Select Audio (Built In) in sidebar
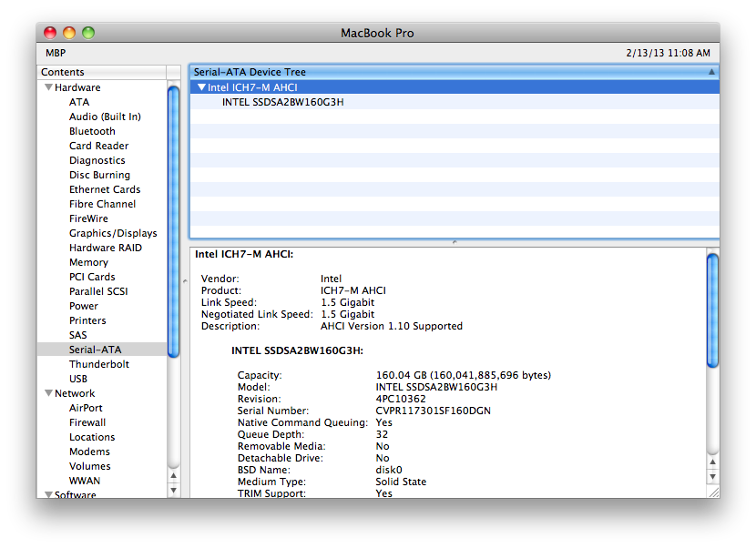756x548 pixels. (105, 117)
